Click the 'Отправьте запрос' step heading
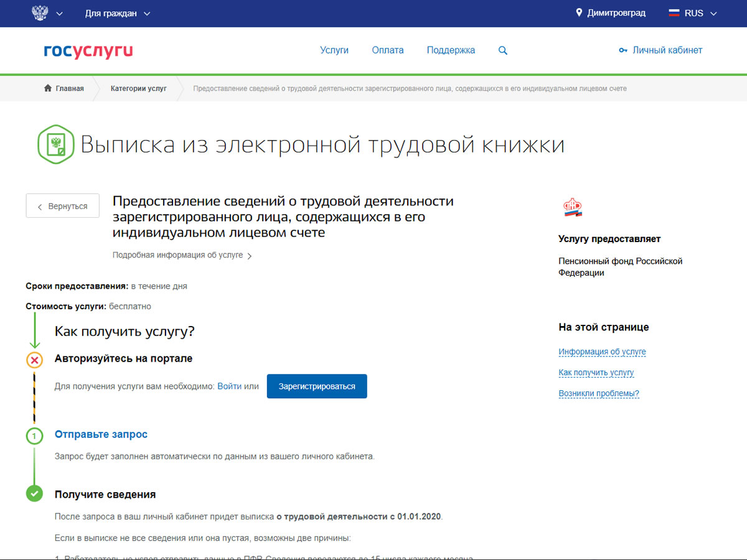 (101, 434)
